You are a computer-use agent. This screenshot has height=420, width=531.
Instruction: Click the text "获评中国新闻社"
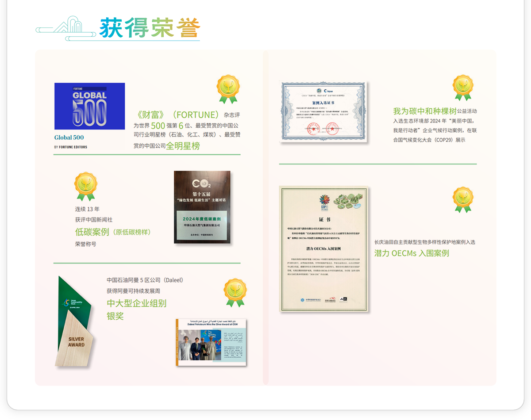[x=94, y=220]
